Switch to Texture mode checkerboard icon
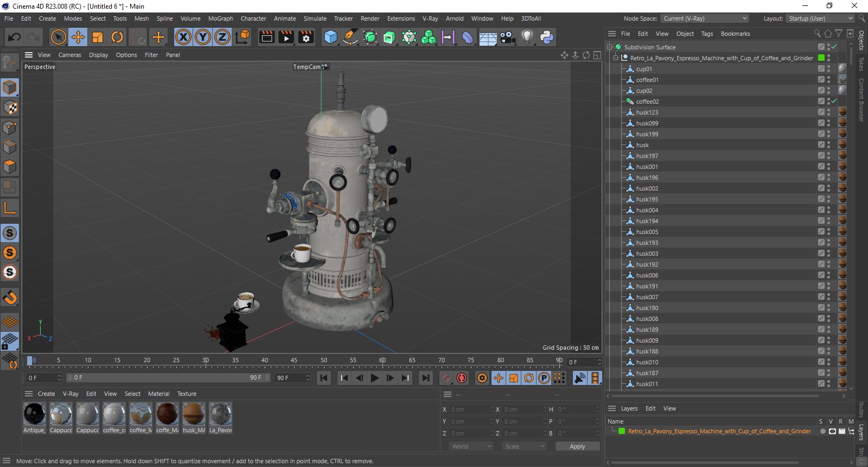 (x=10, y=108)
